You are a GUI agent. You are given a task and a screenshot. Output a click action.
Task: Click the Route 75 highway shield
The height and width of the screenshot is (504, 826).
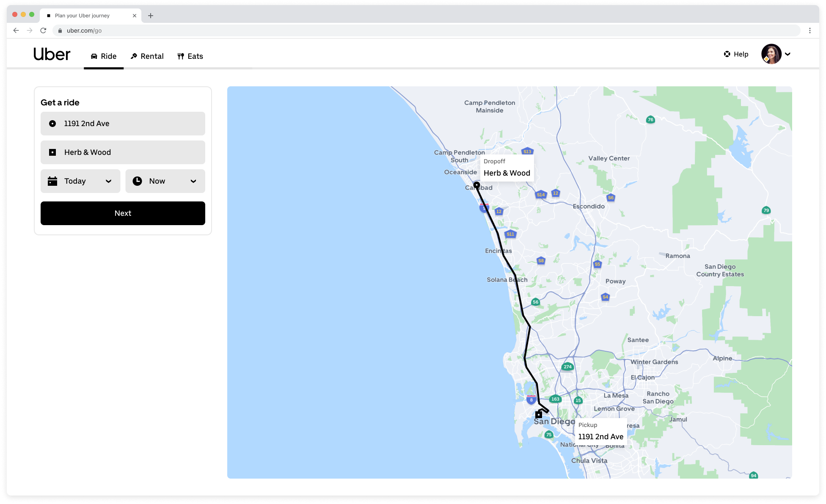(549, 435)
